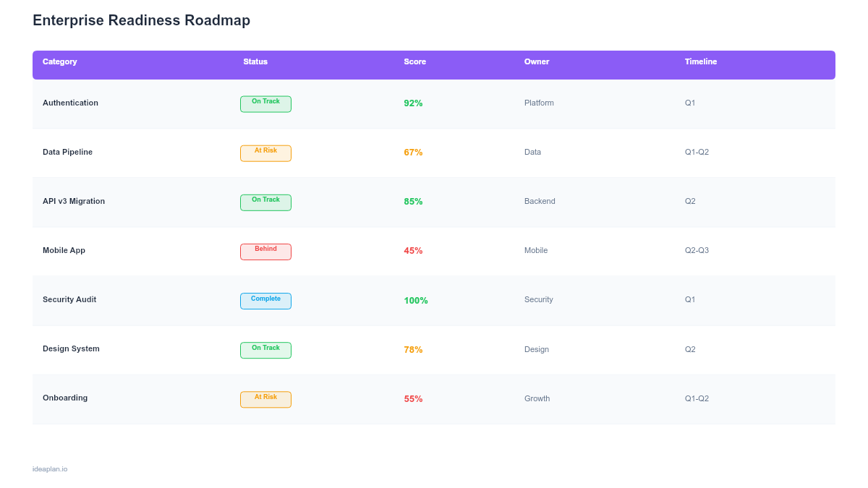Click the Behind status on Mobile App row
The image size is (868, 488).
pos(265,252)
